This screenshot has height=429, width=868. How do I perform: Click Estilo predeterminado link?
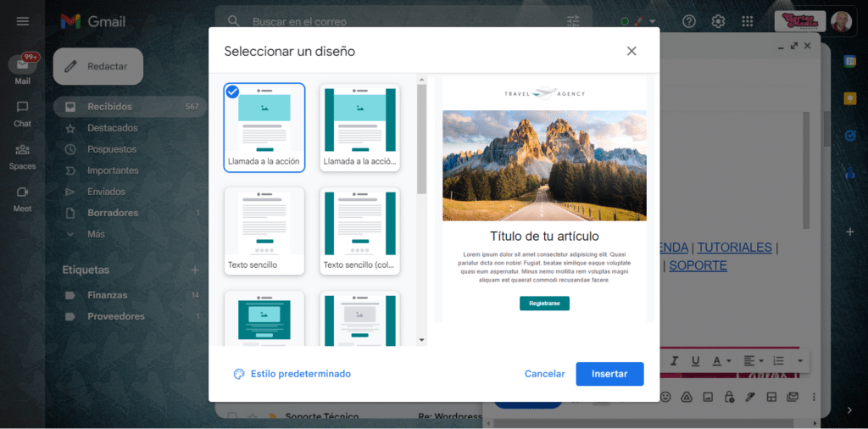pos(301,374)
